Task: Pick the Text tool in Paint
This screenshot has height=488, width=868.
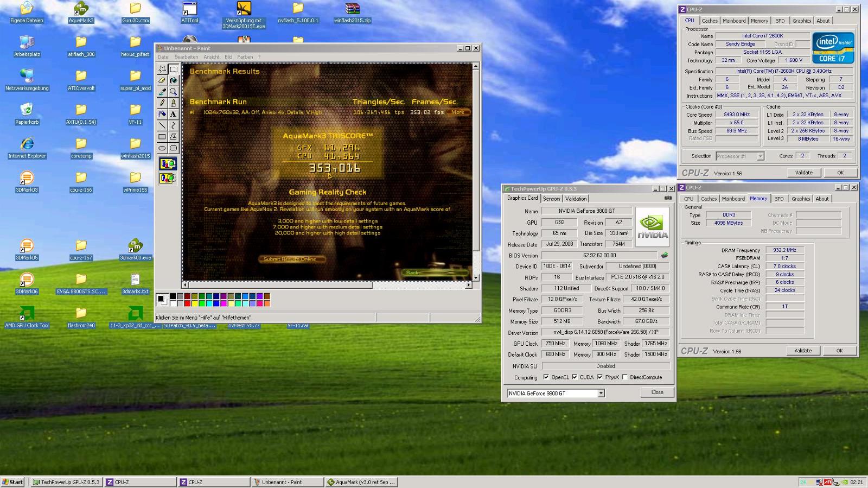Action: (x=173, y=115)
